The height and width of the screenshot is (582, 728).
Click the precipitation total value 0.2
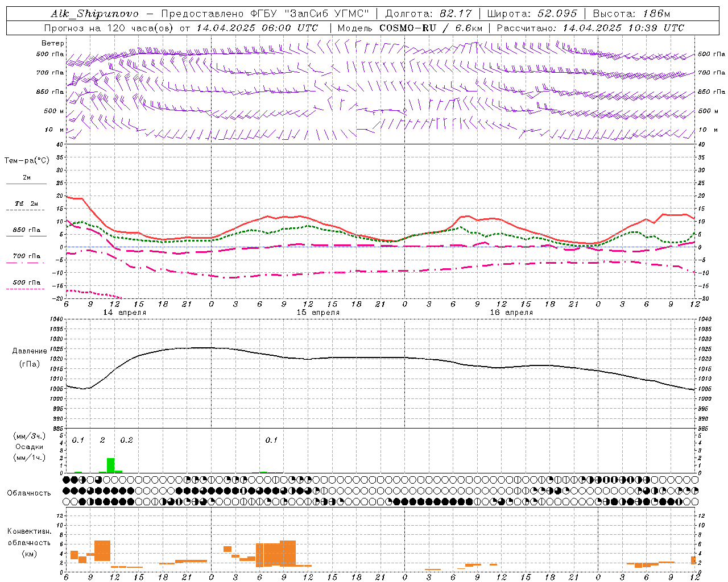click(x=126, y=440)
